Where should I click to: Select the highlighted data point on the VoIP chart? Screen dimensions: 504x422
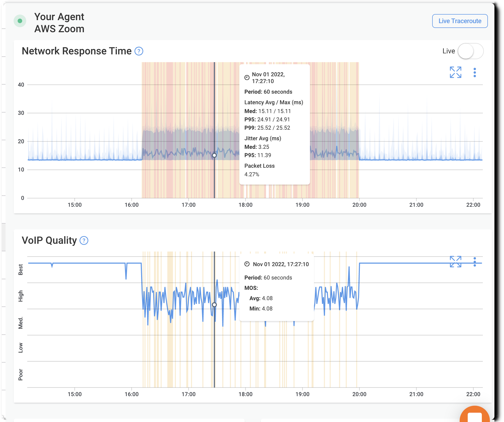[214, 305]
